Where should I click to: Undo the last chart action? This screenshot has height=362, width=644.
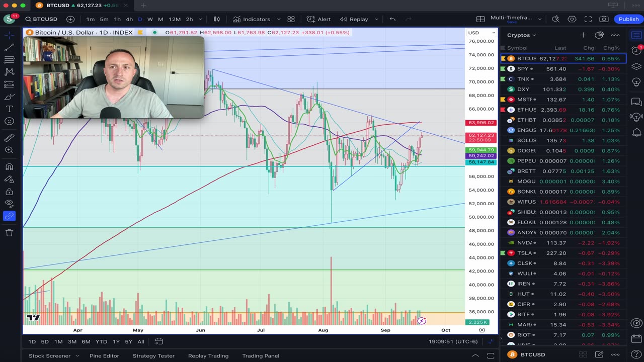point(392,19)
